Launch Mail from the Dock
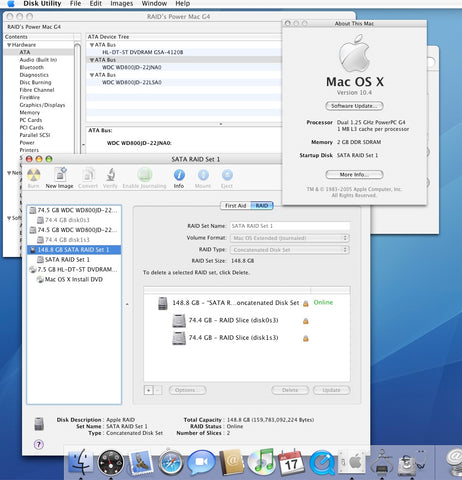The height and width of the screenshot is (480, 462). point(141,463)
